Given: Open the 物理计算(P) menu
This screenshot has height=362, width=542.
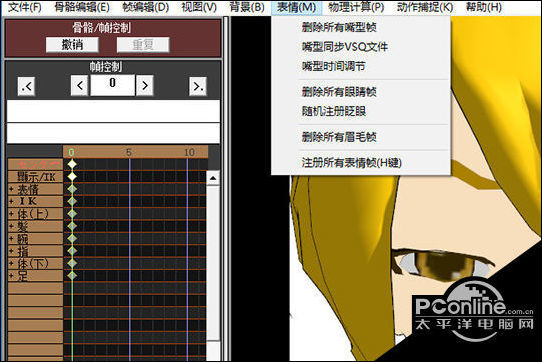Looking at the screenshot, I should (356, 7).
